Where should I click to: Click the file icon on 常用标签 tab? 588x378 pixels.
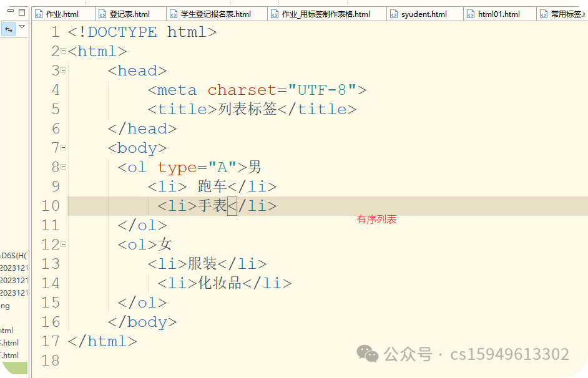click(543, 14)
